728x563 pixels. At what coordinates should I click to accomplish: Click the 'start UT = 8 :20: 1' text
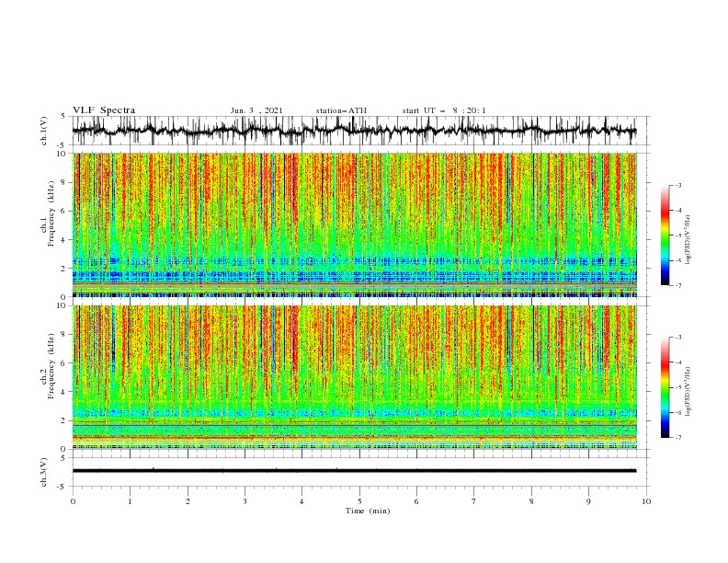(444, 110)
